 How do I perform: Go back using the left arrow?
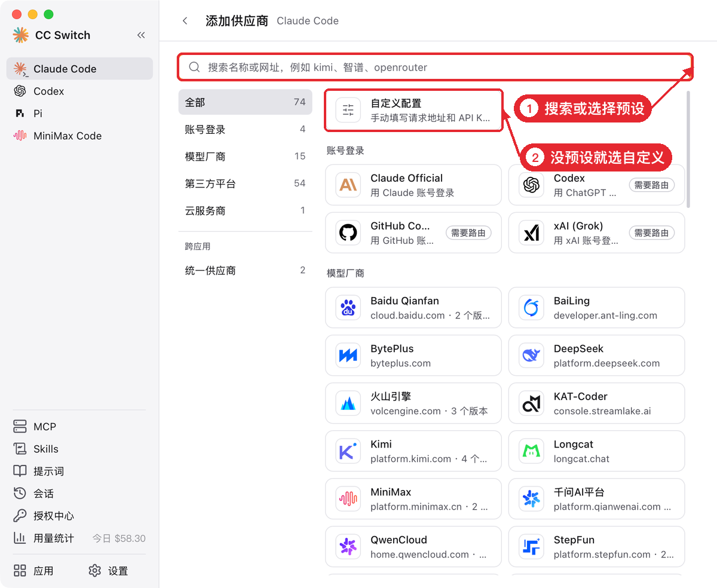pyautogui.click(x=185, y=21)
